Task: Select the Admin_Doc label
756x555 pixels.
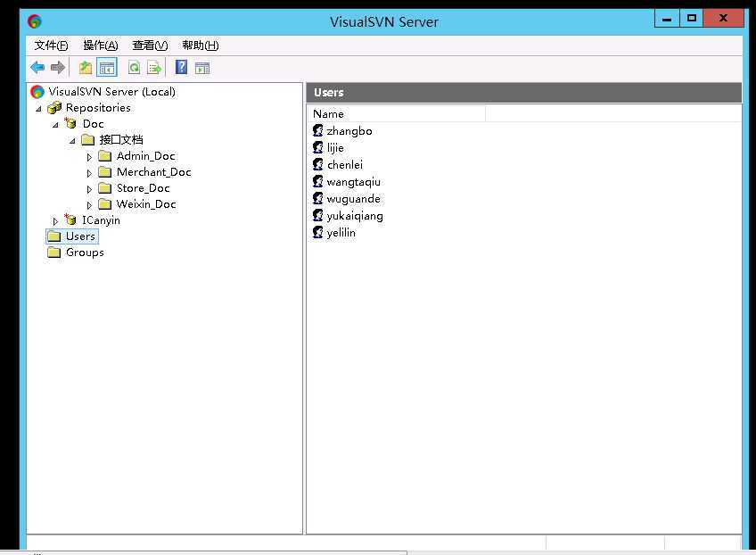Action: pos(145,156)
